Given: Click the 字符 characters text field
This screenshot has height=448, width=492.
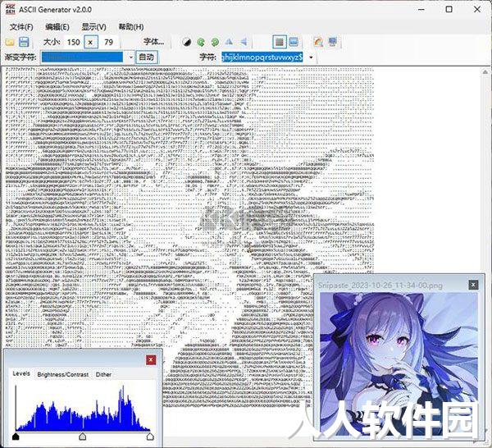Looking at the screenshot, I should [262, 57].
